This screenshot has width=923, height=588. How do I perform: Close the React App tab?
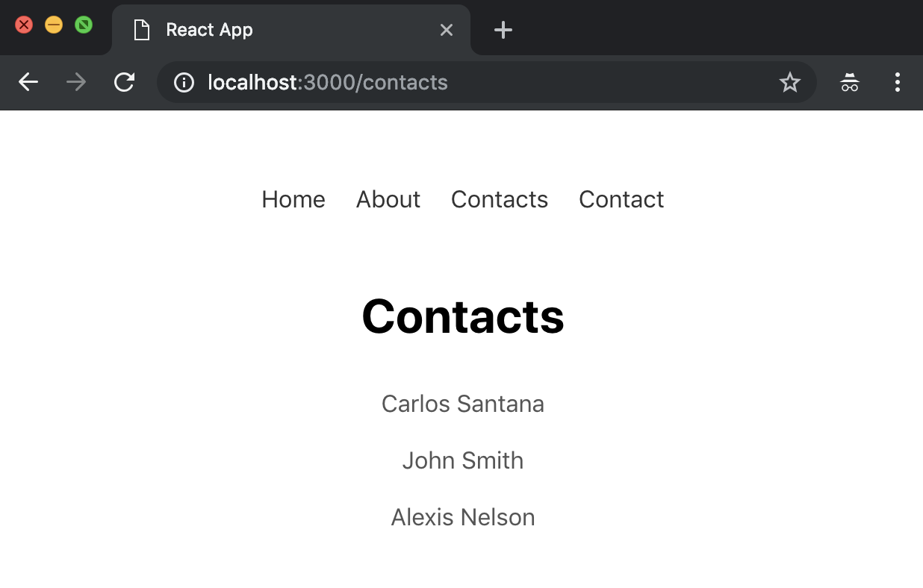pyautogui.click(x=447, y=30)
